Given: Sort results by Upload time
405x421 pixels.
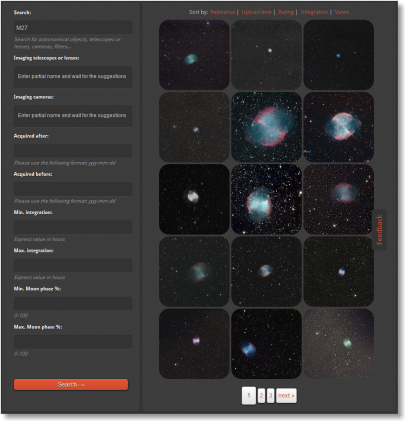Looking at the screenshot, I should (x=256, y=12).
